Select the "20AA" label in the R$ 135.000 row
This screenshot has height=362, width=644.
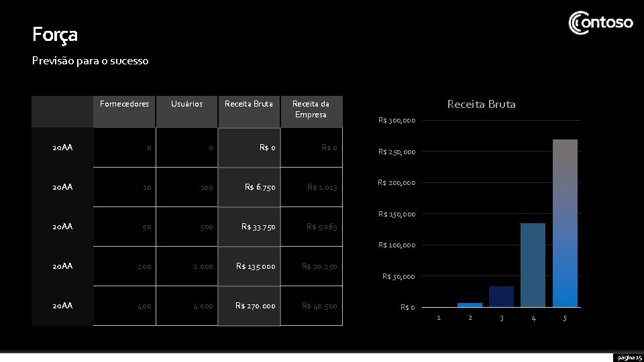pyautogui.click(x=62, y=266)
